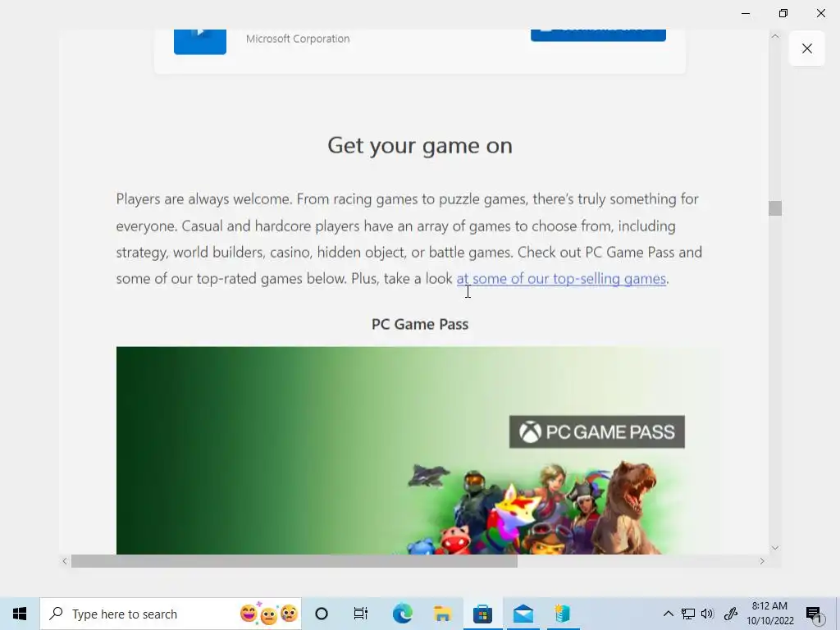Click the vertical scrollbar up arrow
The image size is (840, 630).
tap(774, 36)
